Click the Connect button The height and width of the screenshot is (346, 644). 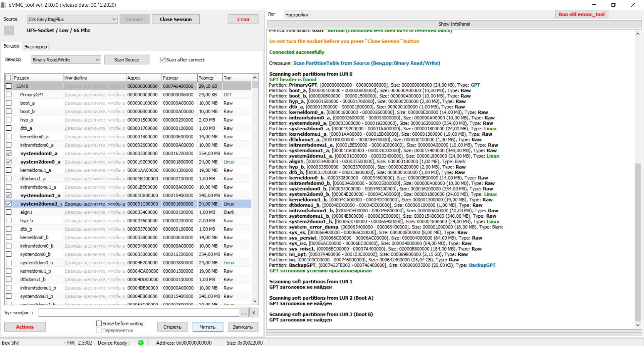click(x=135, y=19)
